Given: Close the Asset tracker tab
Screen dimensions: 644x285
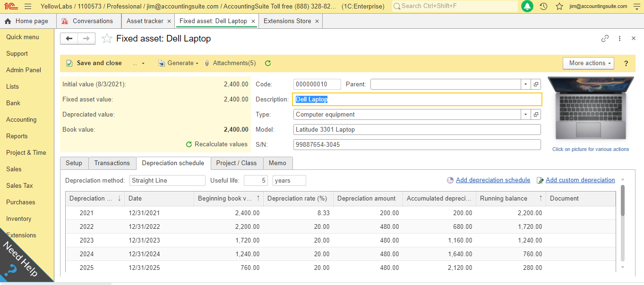Looking at the screenshot, I should [x=169, y=21].
